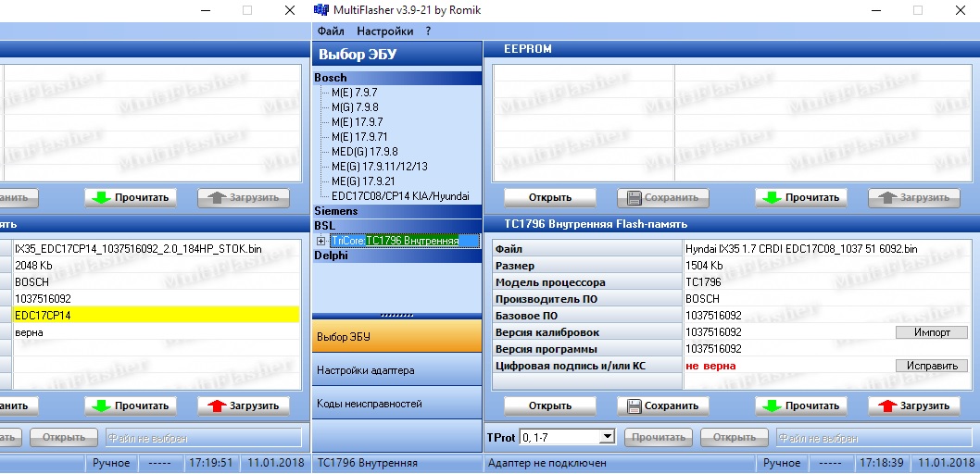Viewport: 980px width, 474px height.
Task: Click BOSCH value in Производитель ПО row
Action: click(x=702, y=299)
